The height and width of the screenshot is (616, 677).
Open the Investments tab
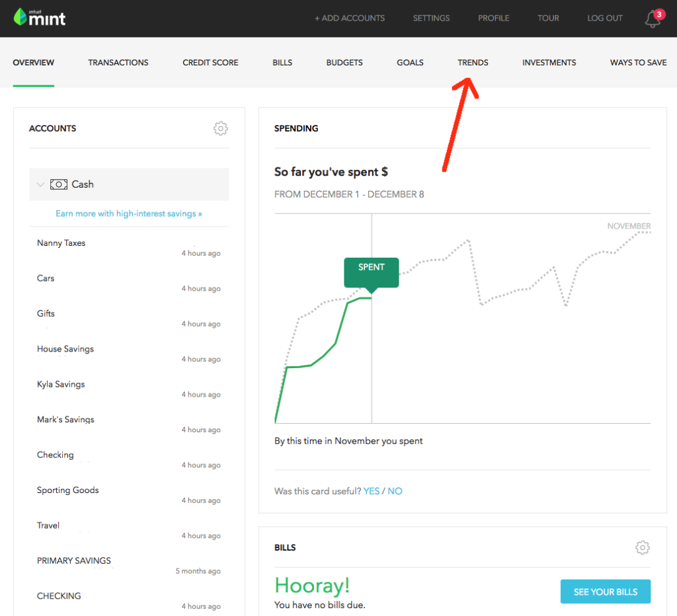click(549, 63)
